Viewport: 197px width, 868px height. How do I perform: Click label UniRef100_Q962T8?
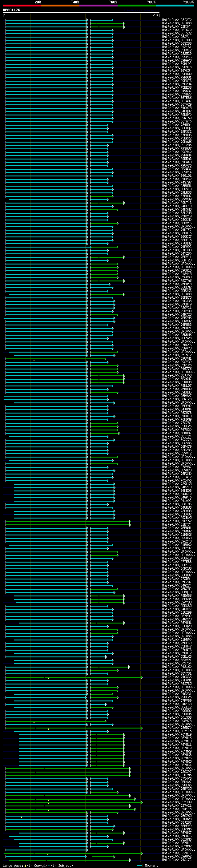point(177,542)
